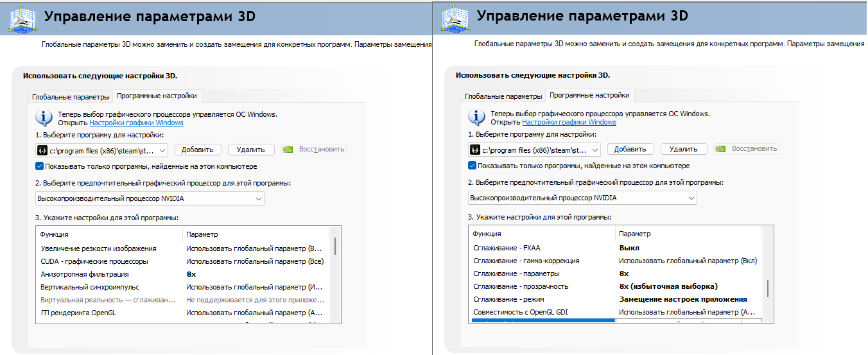The width and height of the screenshot is (868, 355).
Task: Click 'Выкл' value for Сглаживание - FXAA
Action: point(629,248)
